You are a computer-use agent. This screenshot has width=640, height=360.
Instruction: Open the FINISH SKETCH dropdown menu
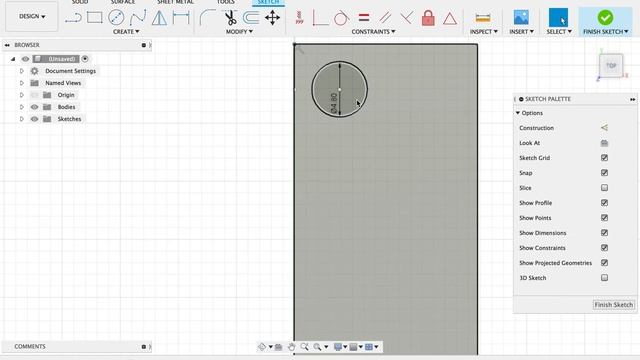(606, 31)
